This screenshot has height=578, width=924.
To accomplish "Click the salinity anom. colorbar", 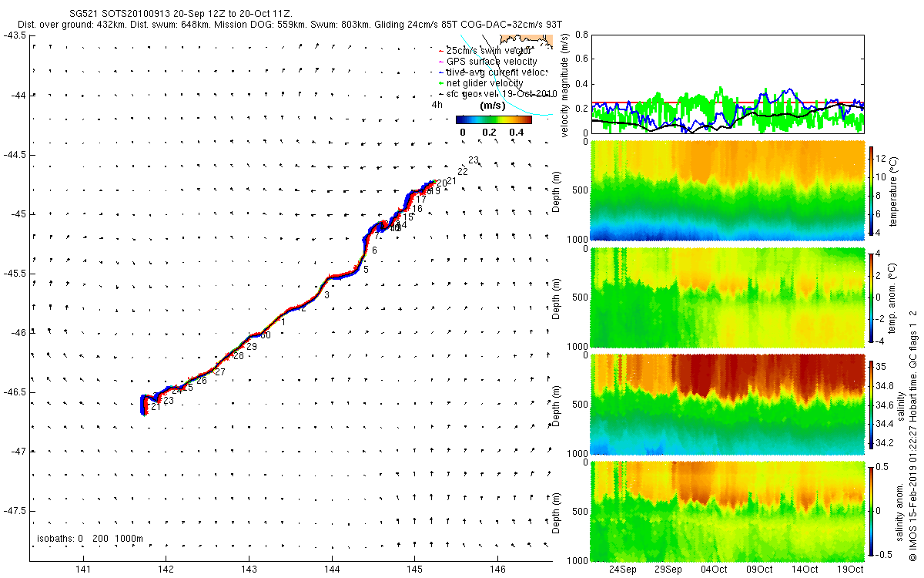I will 872,510.
